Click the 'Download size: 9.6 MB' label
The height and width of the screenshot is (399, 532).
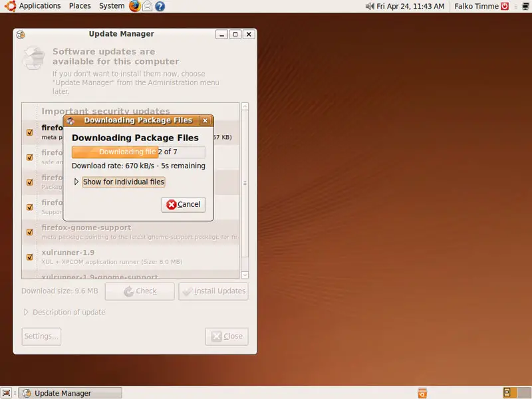tap(60, 291)
